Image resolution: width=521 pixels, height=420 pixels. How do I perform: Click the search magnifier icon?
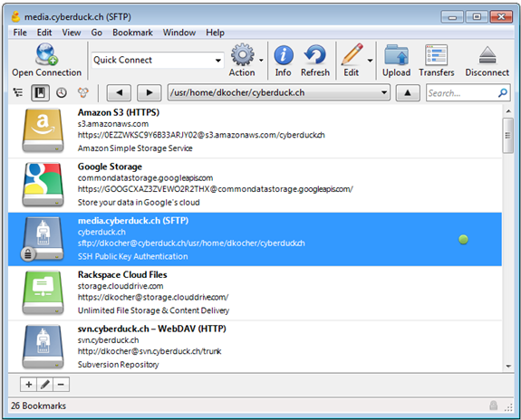[x=503, y=92]
